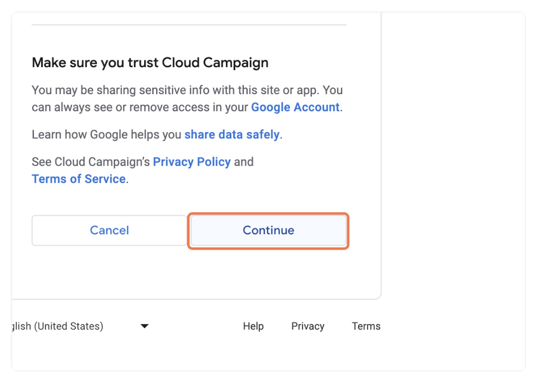Image resolution: width=536 pixels, height=392 pixels.
Task: Open the Terms footer link
Action: (x=366, y=326)
